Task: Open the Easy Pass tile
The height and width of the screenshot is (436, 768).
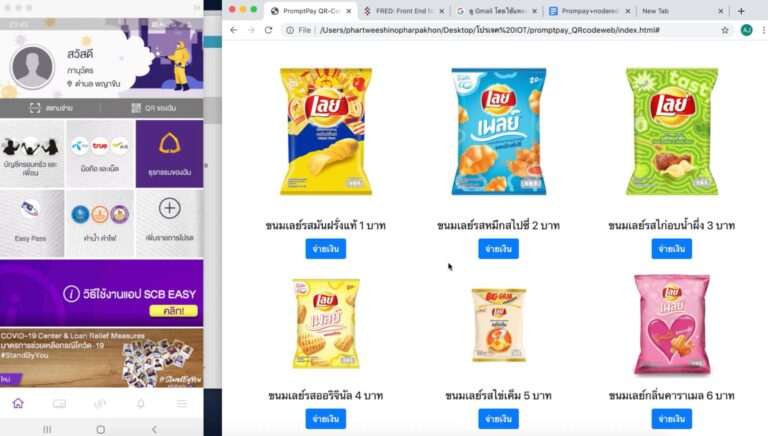Action: pos(32,223)
